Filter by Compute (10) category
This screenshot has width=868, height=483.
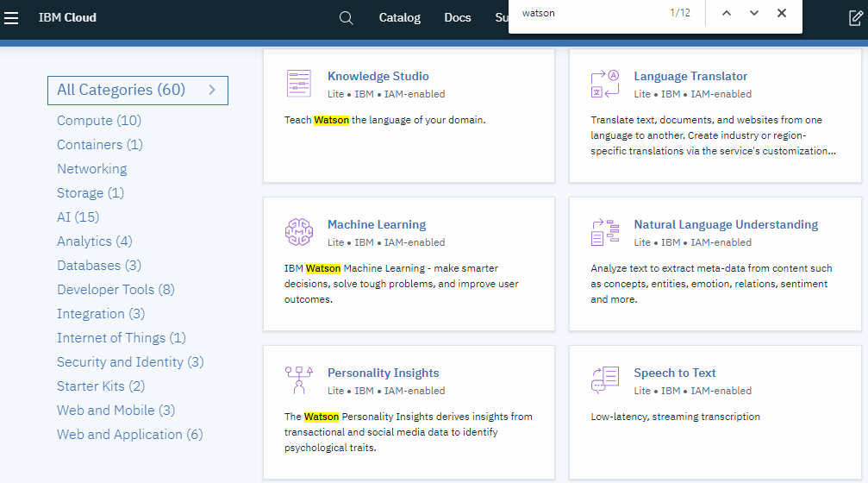tap(99, 121)
